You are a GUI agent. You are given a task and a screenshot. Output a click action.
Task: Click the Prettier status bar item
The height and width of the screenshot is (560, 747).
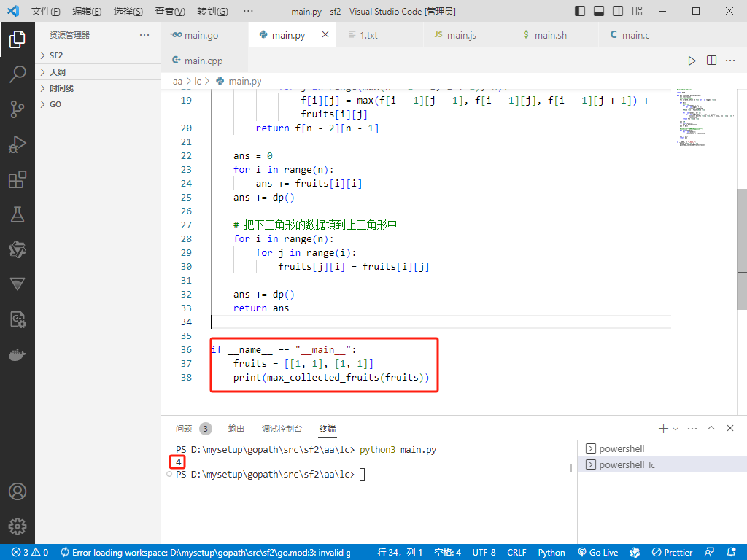tap(672, 553)
